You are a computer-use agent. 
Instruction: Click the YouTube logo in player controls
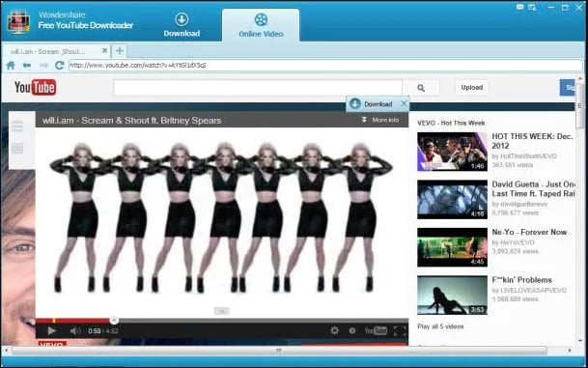pos(376,330)
